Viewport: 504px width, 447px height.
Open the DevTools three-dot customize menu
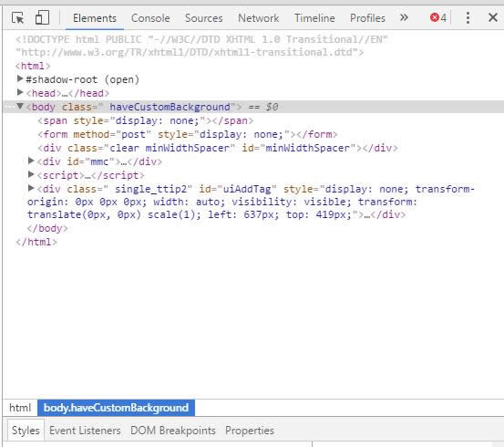[x=468, y=17]
